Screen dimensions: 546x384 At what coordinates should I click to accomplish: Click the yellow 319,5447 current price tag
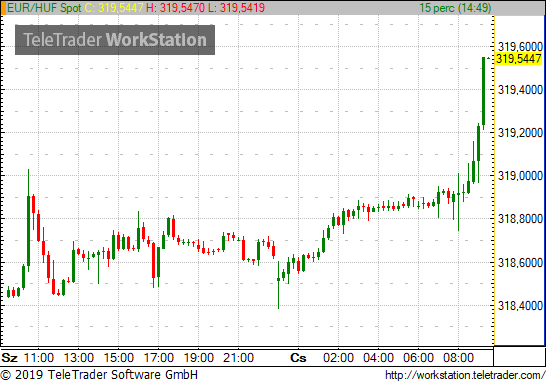(519, 58)
